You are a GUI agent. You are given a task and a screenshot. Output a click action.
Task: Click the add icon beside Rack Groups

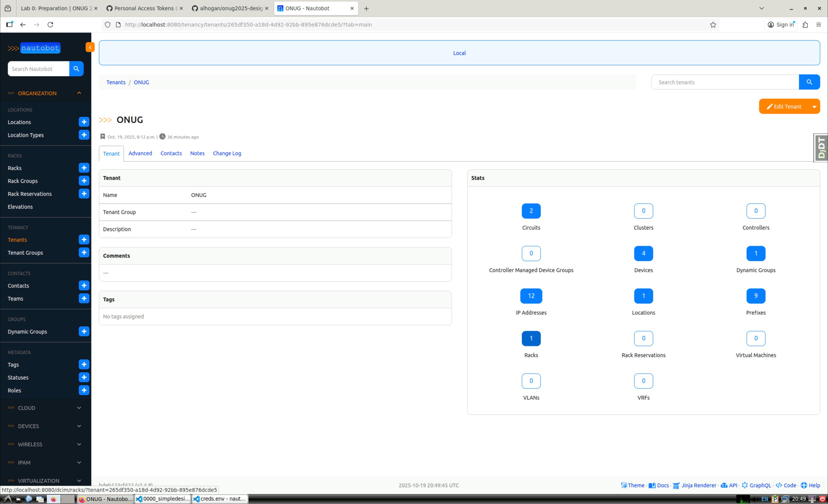[x=84, y=181]
